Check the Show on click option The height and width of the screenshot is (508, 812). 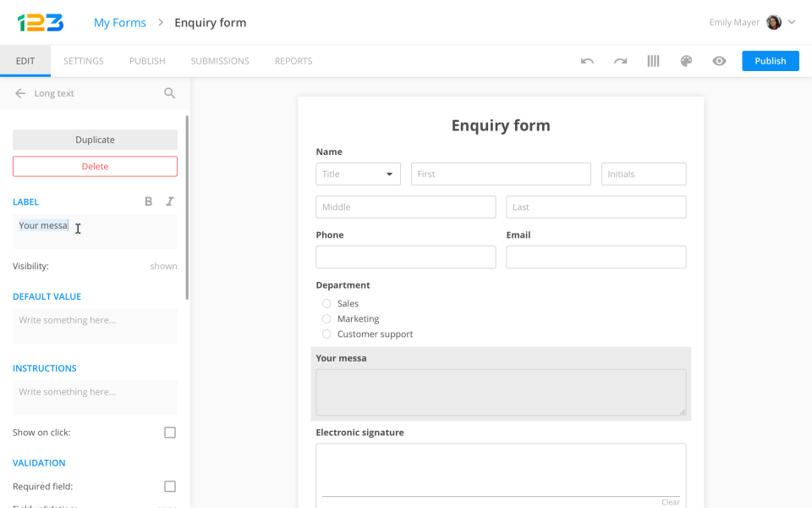[169, 432]
